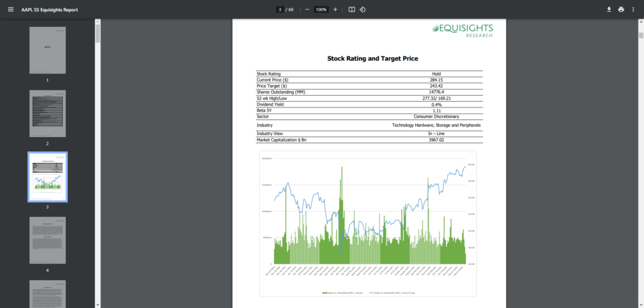Screen dimensions: 644x308
Task: Select page 2 thumbnail in sidebar
Action: click(47, 113)
